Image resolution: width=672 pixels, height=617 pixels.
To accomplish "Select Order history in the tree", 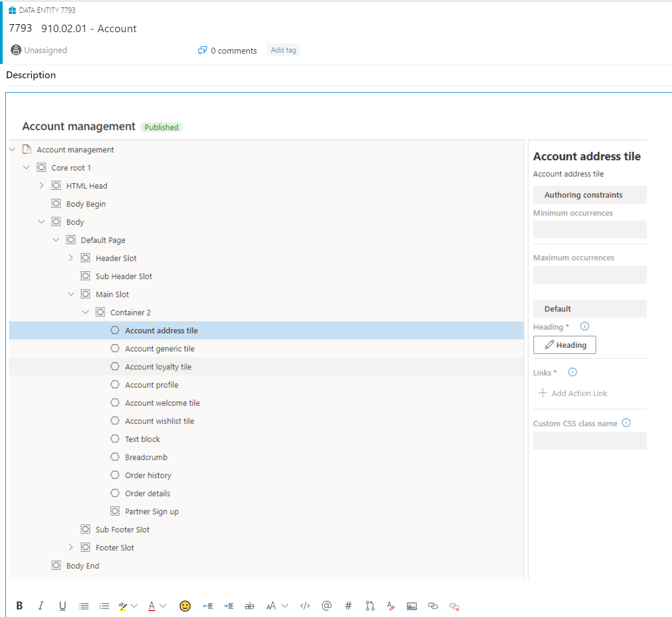I will click(x=148, y=475).
